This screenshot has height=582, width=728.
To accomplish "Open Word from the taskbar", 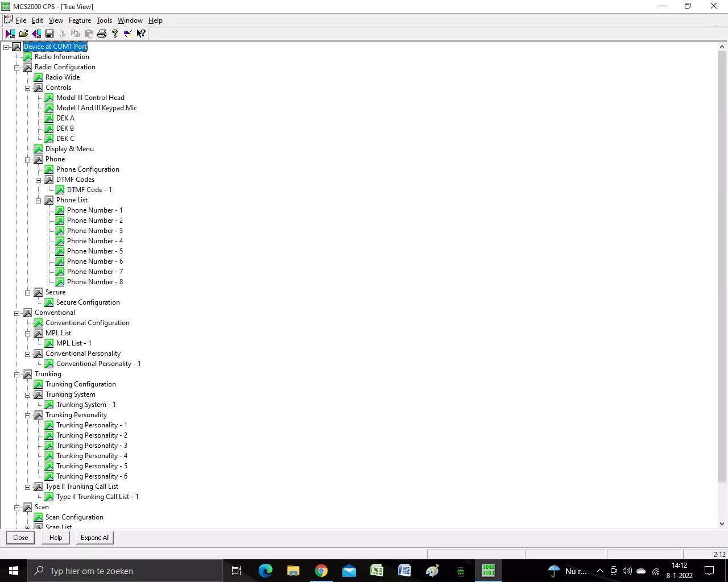I will coord(404,571).
